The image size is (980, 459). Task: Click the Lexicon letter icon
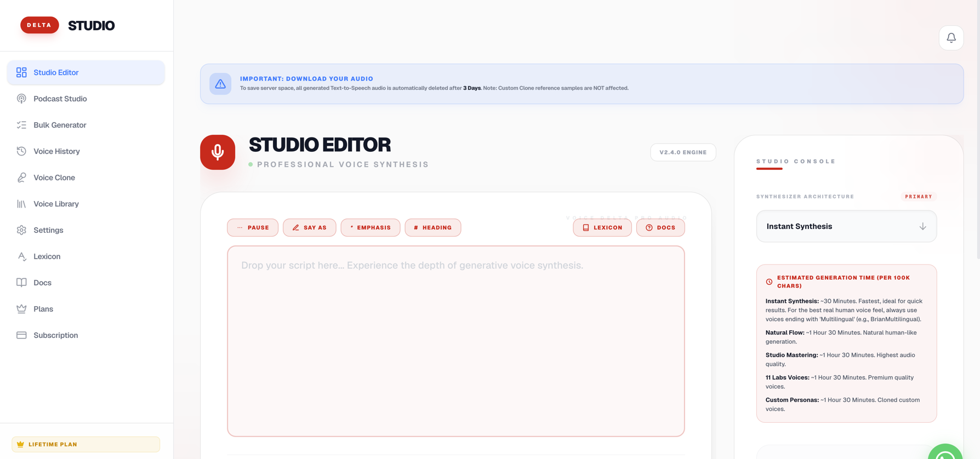point(21,256)
